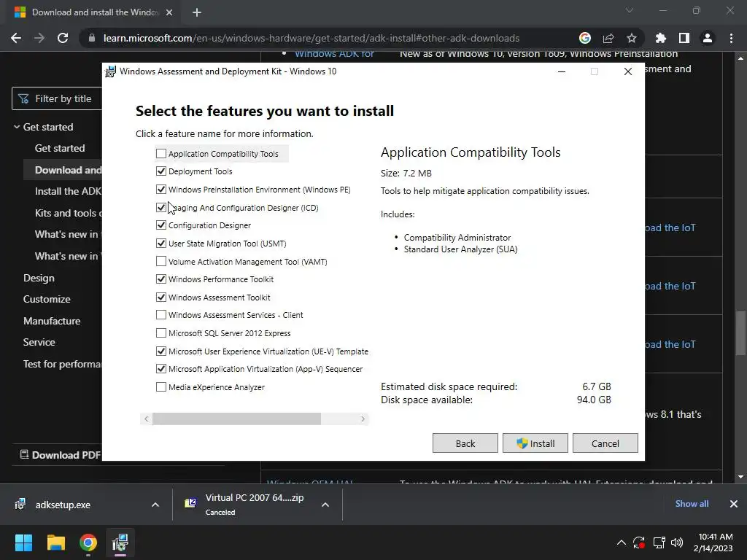Click the tab search chevron in Chrome
The image size is (747, 560).
pos(630,10)
